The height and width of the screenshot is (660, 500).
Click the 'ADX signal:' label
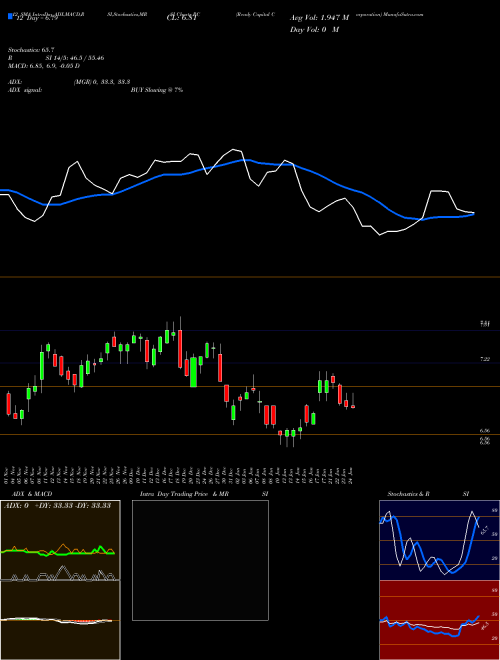(x=25, y=90)
